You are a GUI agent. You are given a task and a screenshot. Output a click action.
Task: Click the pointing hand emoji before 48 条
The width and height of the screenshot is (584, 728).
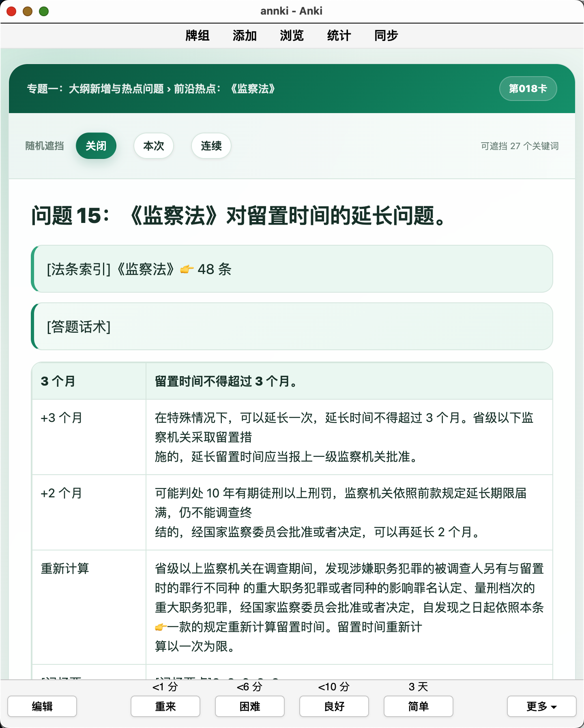pyautogui.click(x=187, y=269)
